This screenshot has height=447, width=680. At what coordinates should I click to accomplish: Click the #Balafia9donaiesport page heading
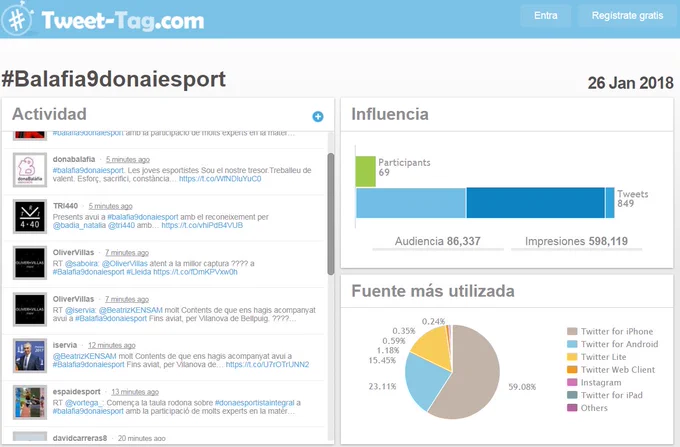pyautogui.click(x=114, y=79)
